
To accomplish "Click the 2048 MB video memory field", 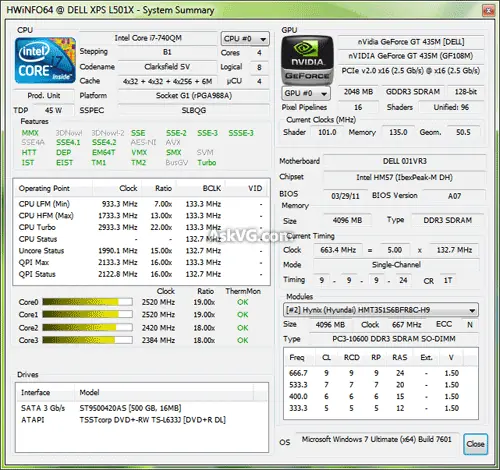I will (x=358, y=92).
